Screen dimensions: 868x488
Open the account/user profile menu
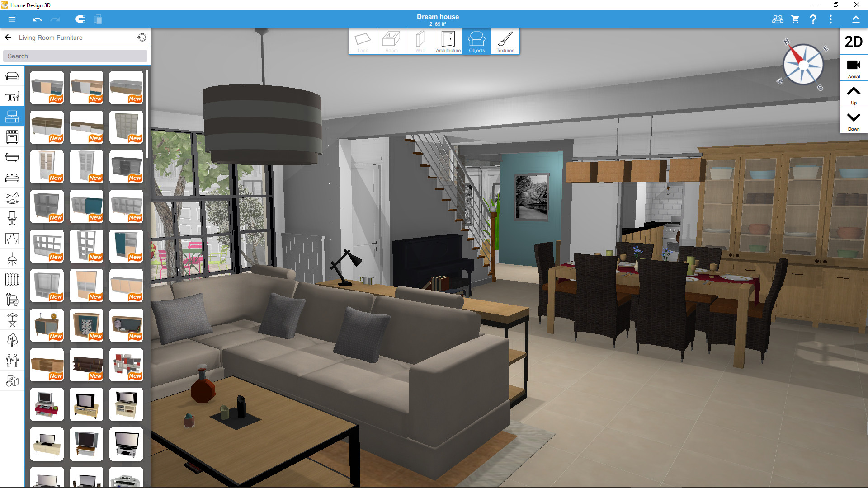777,20
